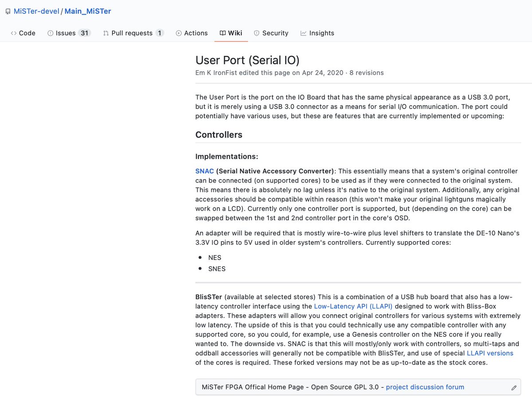This screenshot has height=403, width=532.
Task: Visit the project discussion forum link
Action: (x=425, y=387)
